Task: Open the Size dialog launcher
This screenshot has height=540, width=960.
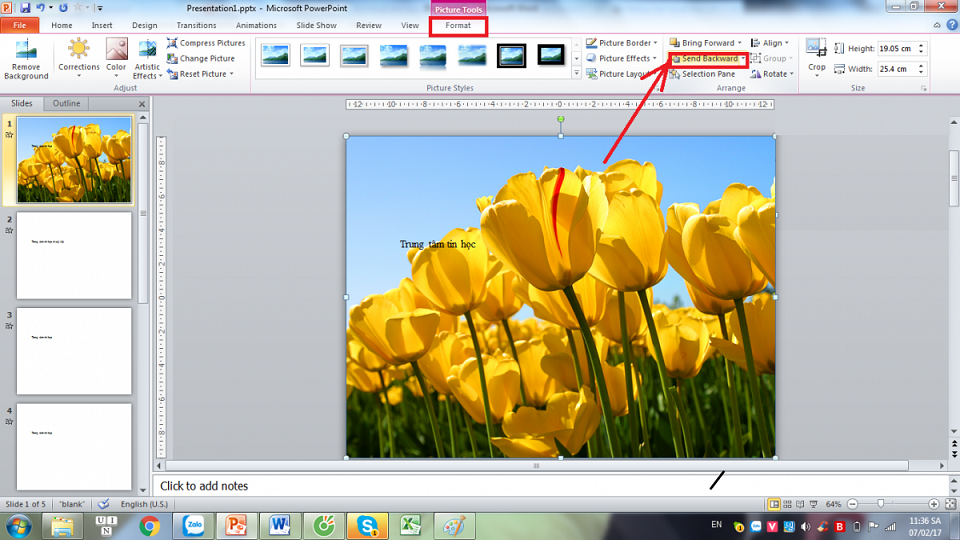Action: (x=923, y=89)
